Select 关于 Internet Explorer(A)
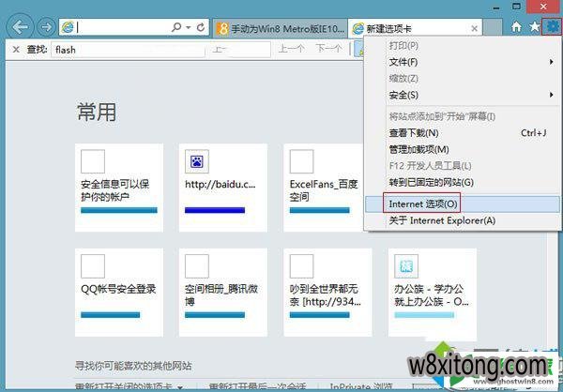 click(x=441, y=220)
